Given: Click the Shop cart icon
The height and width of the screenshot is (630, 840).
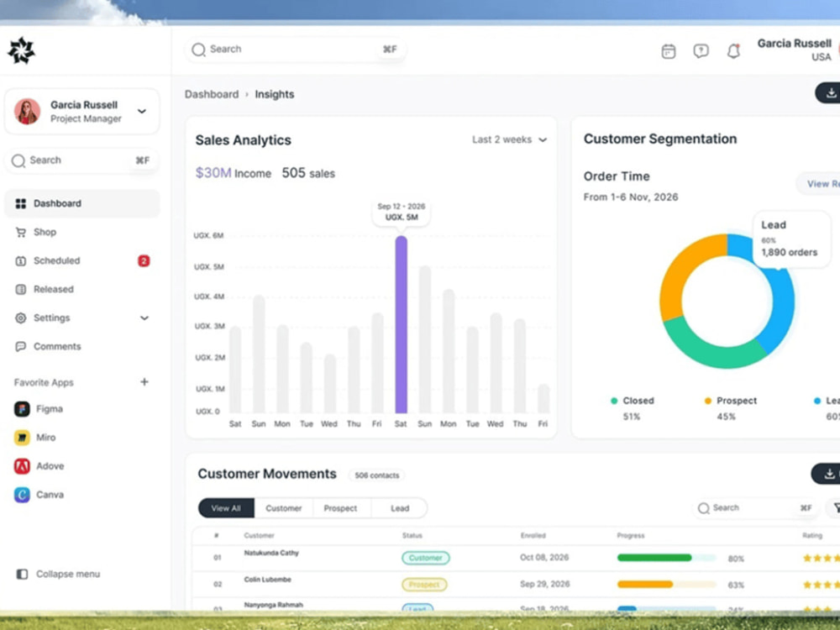Looking at the screenshot, I should (x=21, y=232).
